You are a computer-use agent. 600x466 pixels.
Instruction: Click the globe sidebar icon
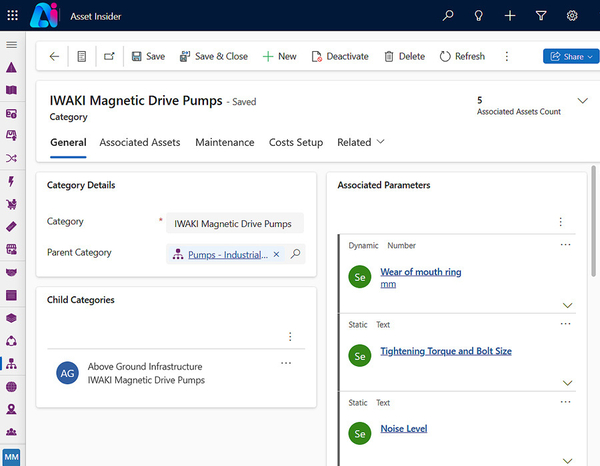(11, 387)
